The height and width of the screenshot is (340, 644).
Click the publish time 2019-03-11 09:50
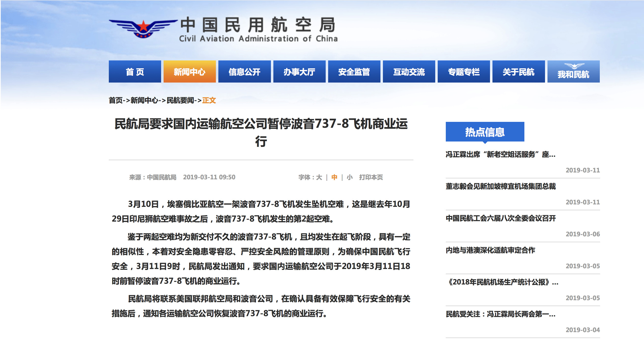click(x=209, y=177)
